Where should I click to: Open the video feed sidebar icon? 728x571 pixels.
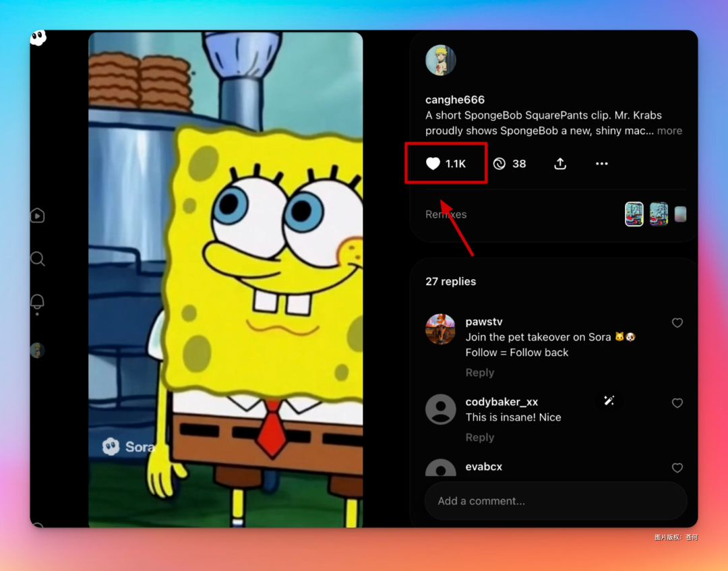point(38,216)
